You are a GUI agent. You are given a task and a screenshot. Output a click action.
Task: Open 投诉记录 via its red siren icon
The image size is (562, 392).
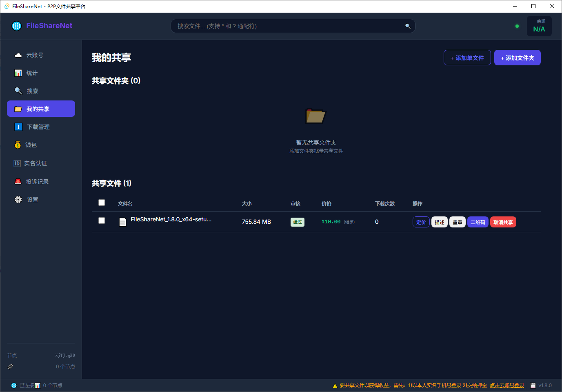pos(18,181)
